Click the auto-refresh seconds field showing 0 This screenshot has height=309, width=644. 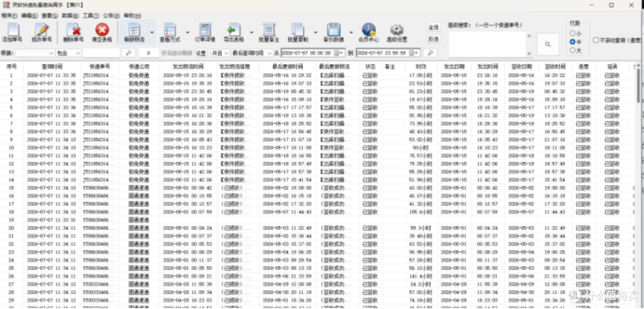coord(148,53)
